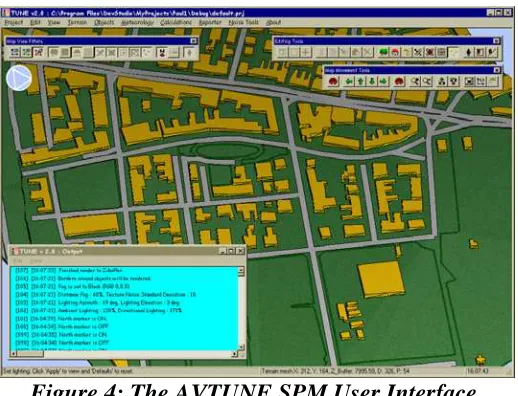The image size is (518, 396).
Task: Click the green up arrow in Map Movement Tools
Action: (x=361, y=81)
